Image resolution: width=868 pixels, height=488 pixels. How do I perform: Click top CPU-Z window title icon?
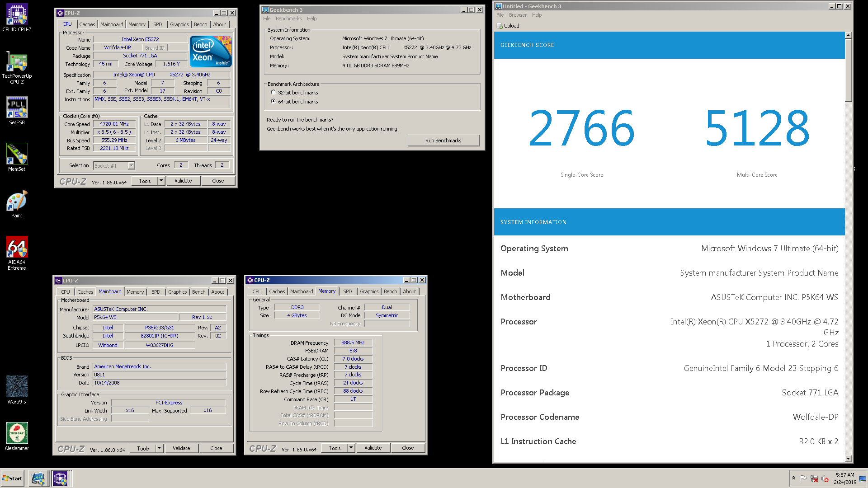coord(60,13)
